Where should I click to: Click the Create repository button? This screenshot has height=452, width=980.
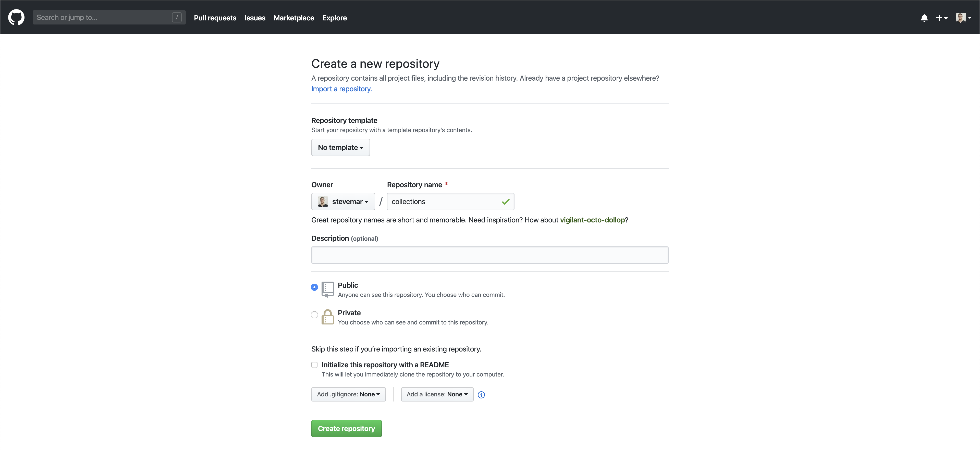point(346,429)
